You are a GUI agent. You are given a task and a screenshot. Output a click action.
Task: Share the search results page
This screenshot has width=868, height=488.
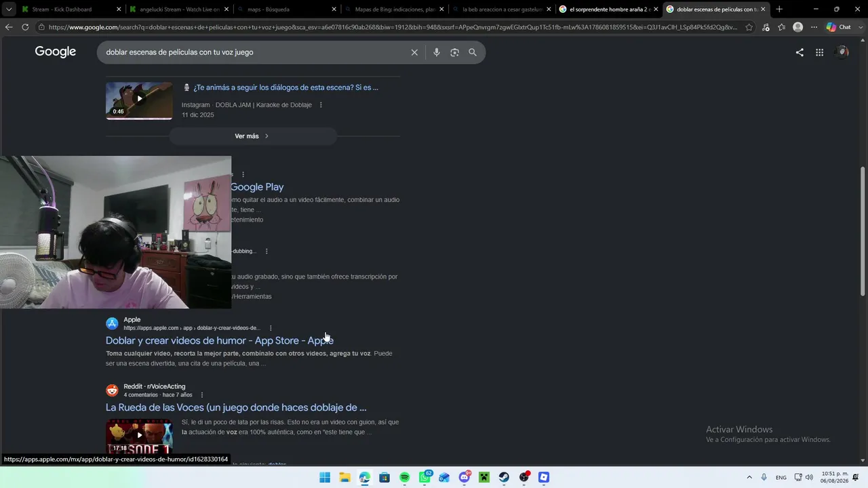pos(800,52)
